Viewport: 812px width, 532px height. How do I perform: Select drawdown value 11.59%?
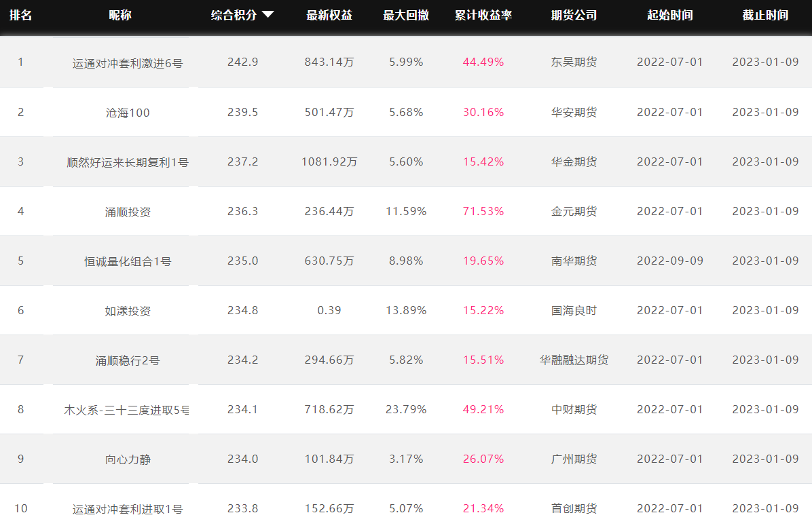[x=406, y=211]
